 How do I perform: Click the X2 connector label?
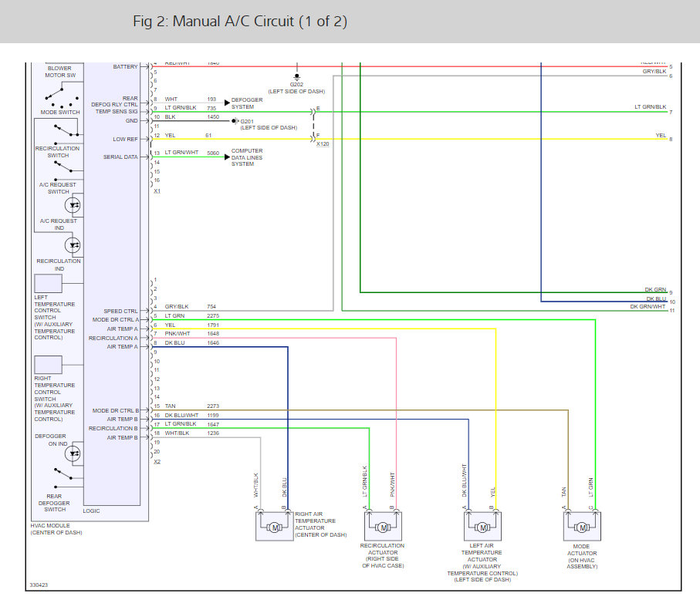pyautogui.click(x=157, y=462)
